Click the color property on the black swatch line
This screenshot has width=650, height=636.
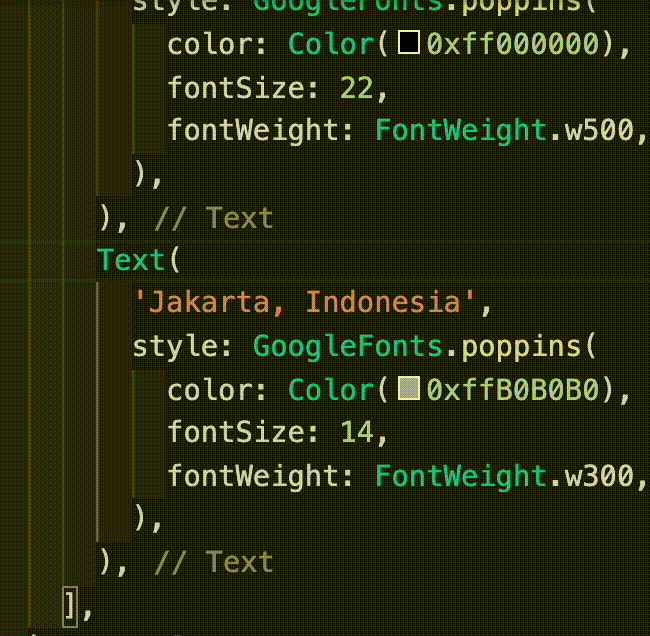click(211, 44)
